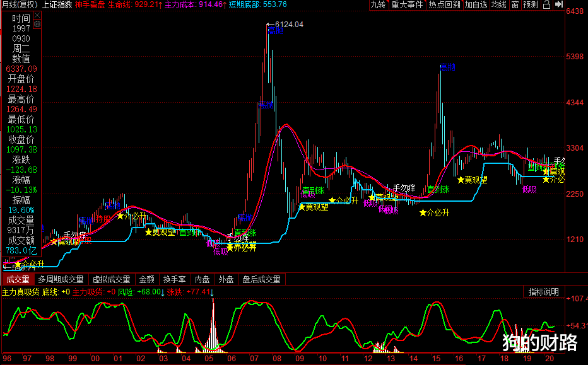Click the 低吸 marker near 2019

coord(529,189)
